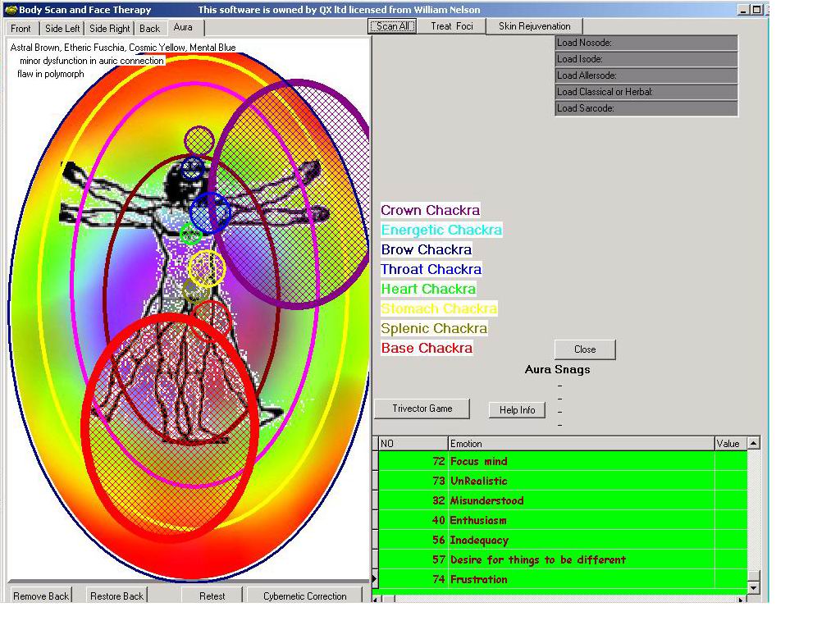The height and width of the screenshot is (630, 840).
Task: Select the Heart Chackra label
Action: point(428,289)
